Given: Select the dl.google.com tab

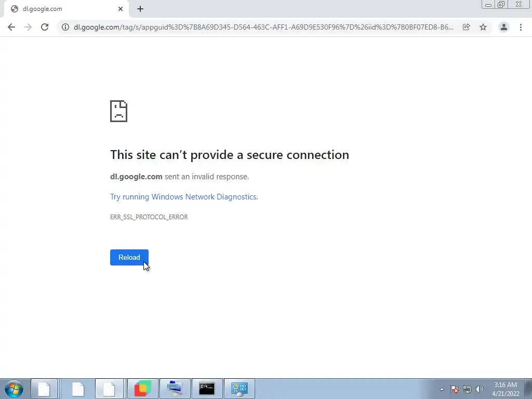Looking at the screenshot, I should 66,9.
